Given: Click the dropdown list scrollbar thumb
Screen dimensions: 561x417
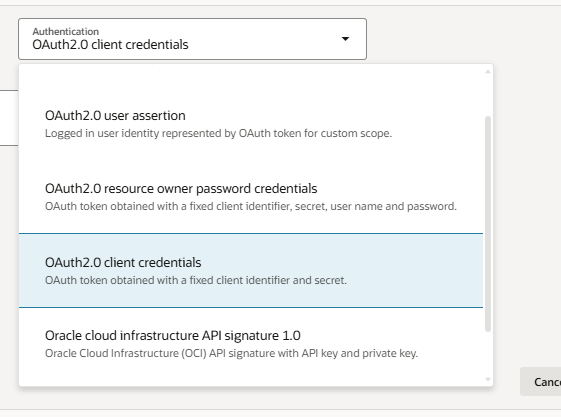Looking at the screenshot, I should pos(488,224).
